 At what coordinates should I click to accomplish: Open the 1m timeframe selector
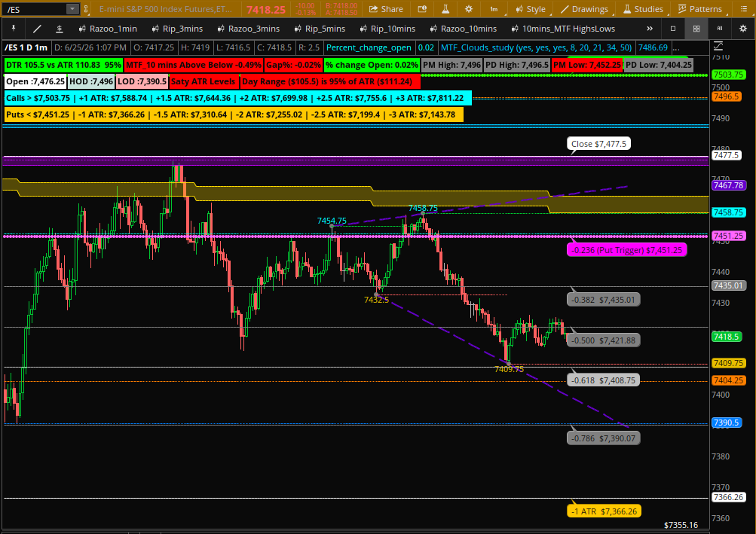pyautogui.click(x=494, y=9)
